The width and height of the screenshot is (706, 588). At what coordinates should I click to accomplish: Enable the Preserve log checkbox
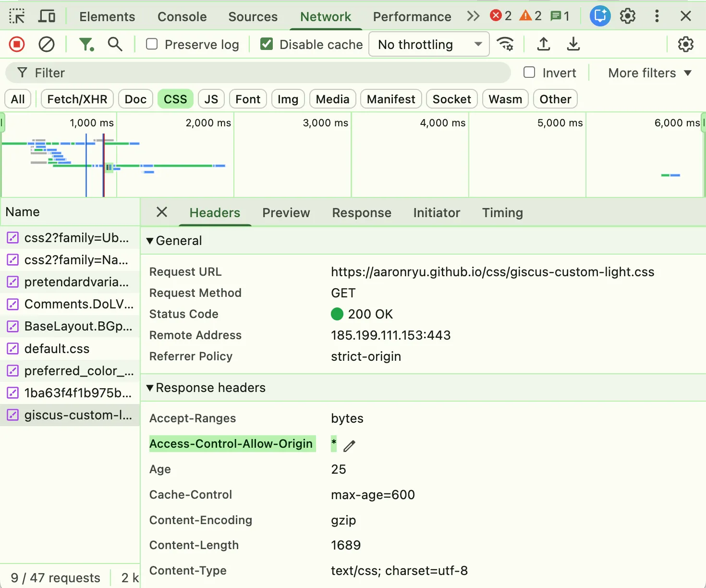tap(152, 44)
